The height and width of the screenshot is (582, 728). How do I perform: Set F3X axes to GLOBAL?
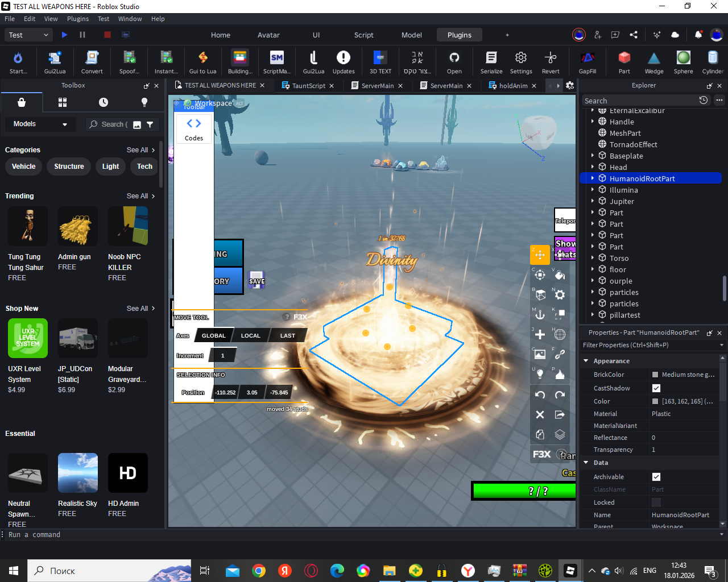point(214,335)
